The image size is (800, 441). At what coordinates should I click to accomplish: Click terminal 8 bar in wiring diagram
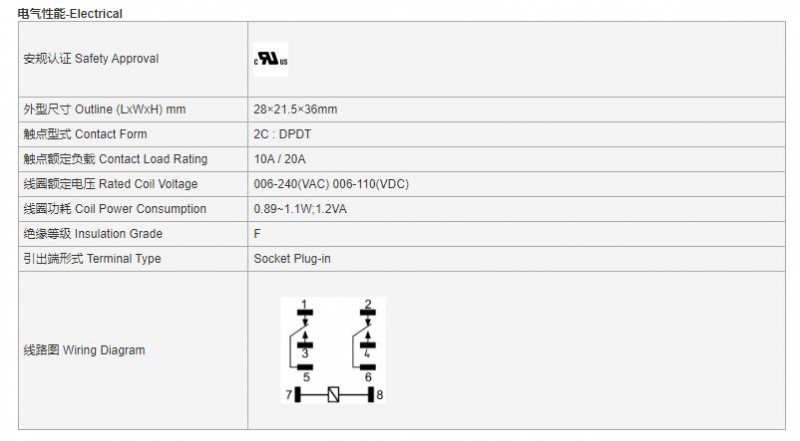(x=371, y=395)
